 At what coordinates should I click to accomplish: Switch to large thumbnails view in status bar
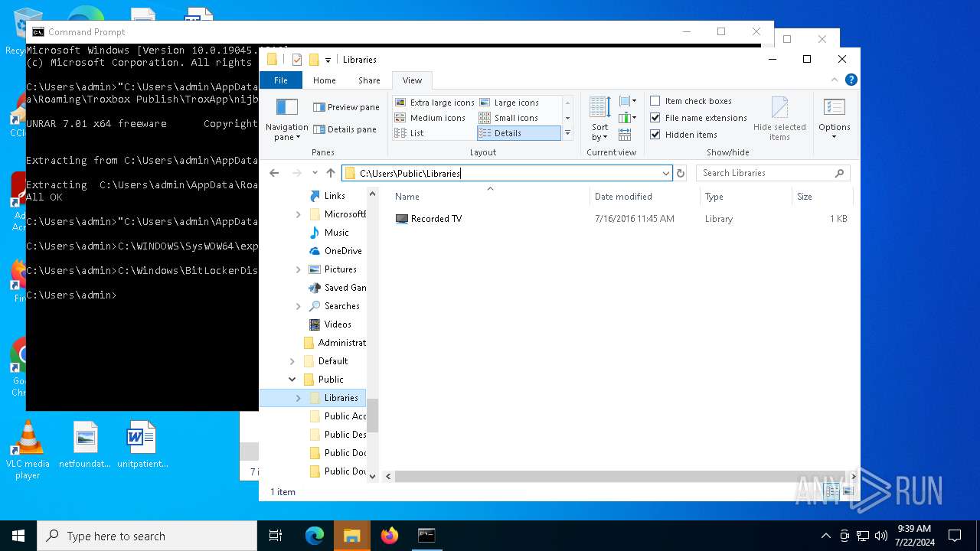click(x=847, y=492)
